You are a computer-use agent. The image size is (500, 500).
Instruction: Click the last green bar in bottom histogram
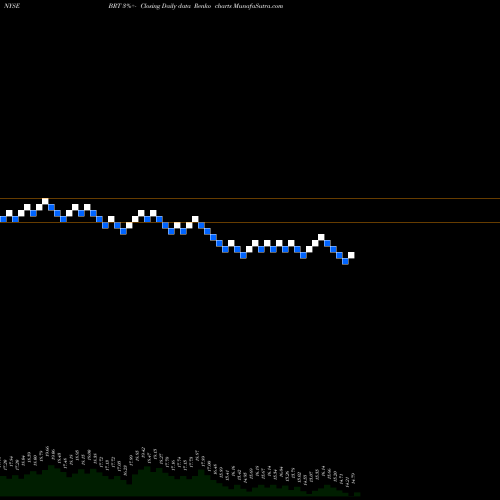pos(357,494)
